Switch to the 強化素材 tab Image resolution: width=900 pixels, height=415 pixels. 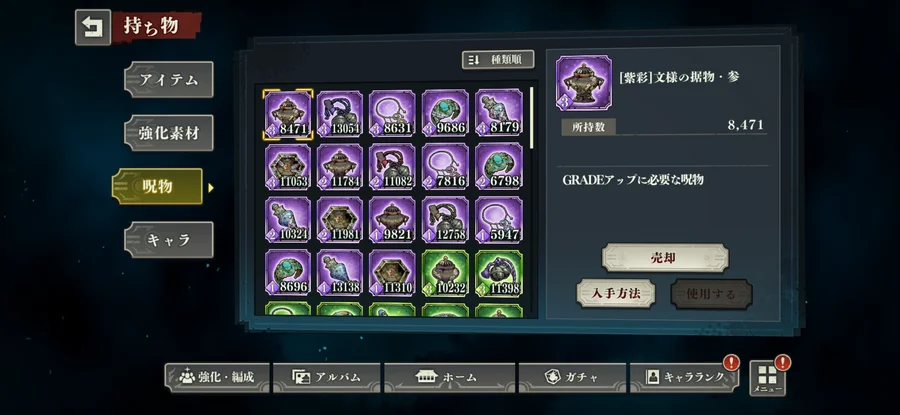click(169, 133)
